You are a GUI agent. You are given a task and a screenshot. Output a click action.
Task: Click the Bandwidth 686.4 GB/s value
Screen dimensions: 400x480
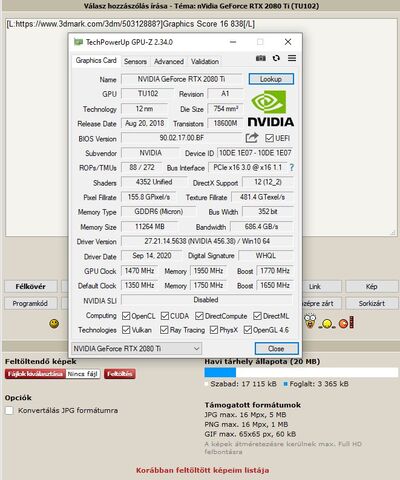tap(261, 227)
